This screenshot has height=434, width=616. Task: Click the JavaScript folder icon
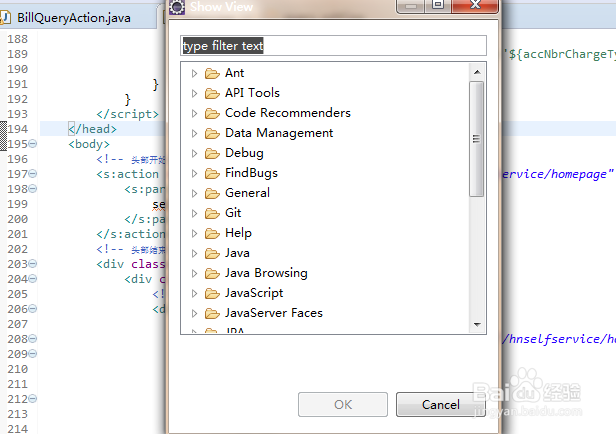[x=212, y=293]
